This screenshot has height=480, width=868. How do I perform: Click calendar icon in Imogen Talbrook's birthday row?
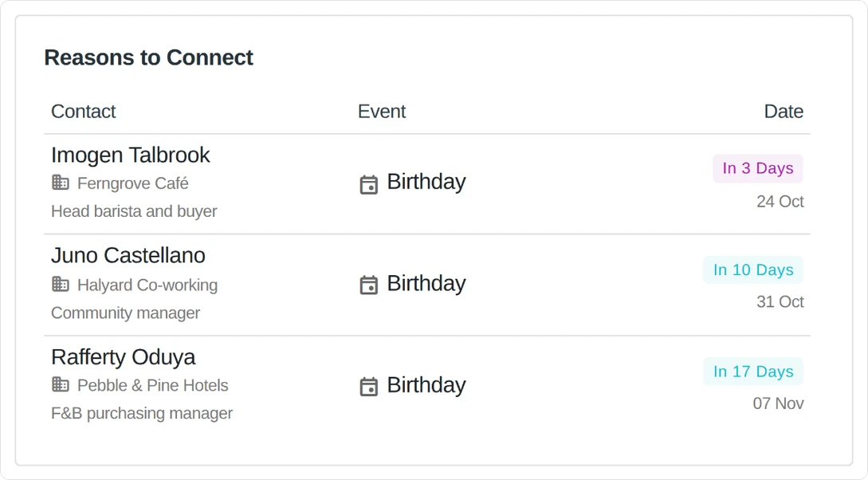369,184
